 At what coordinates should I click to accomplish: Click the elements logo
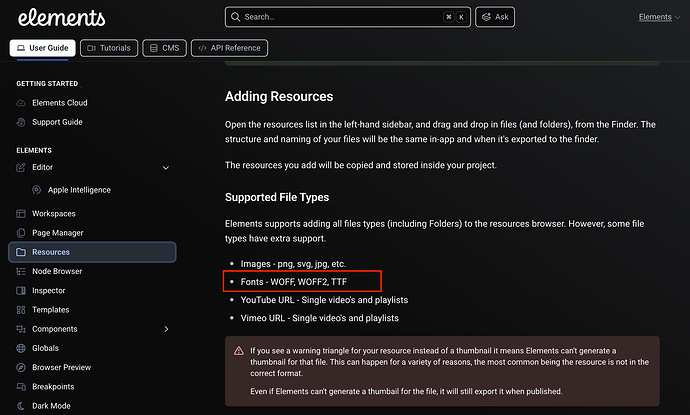(62, 18)
